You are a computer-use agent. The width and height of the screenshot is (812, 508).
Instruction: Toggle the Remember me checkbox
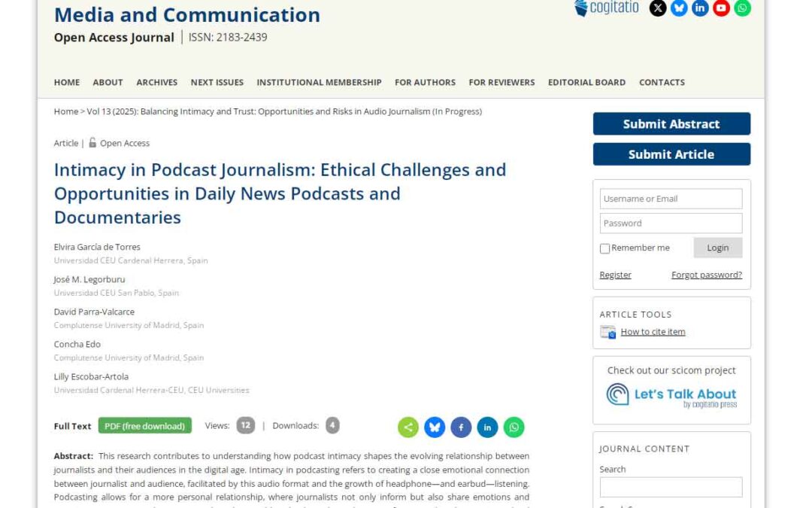(604, 248)
